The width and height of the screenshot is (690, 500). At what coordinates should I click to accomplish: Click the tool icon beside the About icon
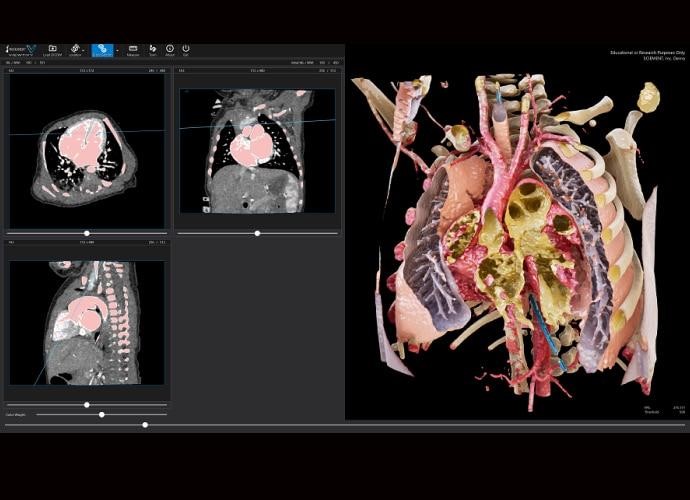tap(153, 50)
